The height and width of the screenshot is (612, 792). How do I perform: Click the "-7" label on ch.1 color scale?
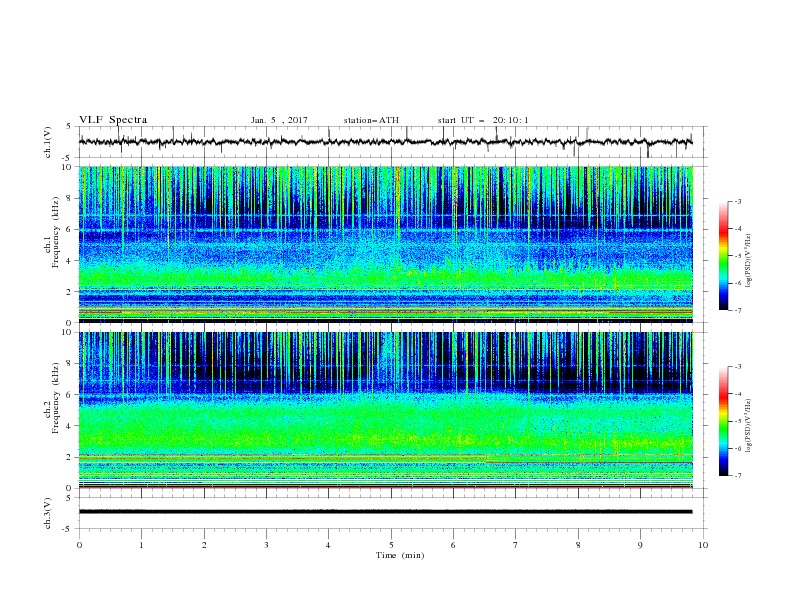(x=738, y=310)
